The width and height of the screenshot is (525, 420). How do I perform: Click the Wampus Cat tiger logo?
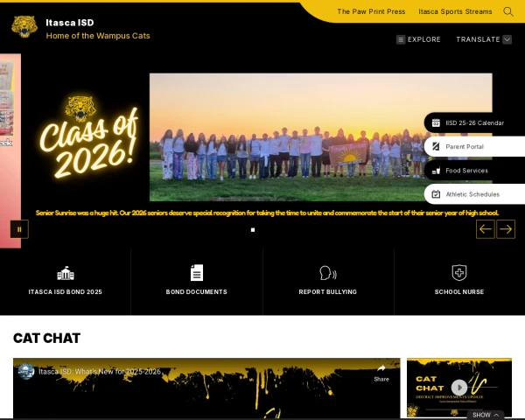(24, 27)
